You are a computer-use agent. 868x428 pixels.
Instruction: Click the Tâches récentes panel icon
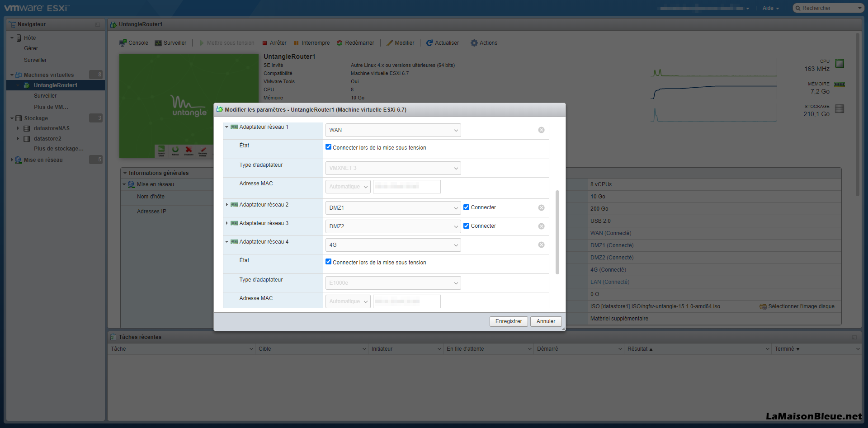click(113, 337)
